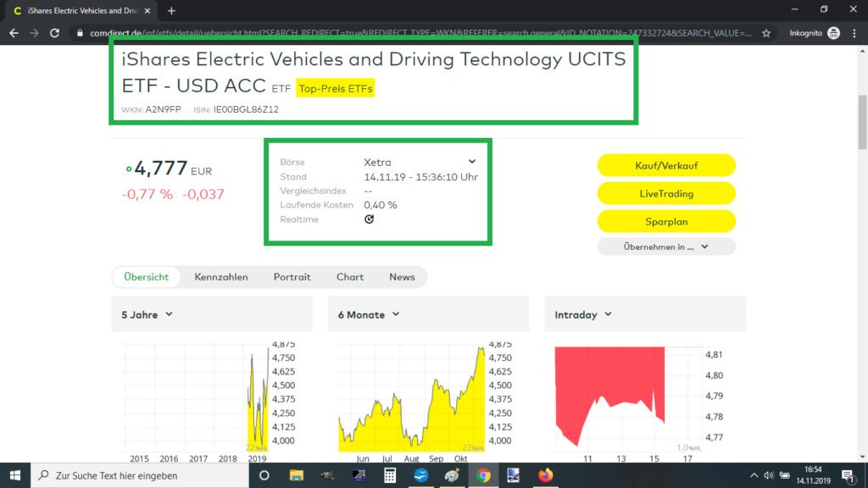This screenshot has height=488, width=868.
Task: Open the monitor icon beside GIMP
Action: point(359,475)
